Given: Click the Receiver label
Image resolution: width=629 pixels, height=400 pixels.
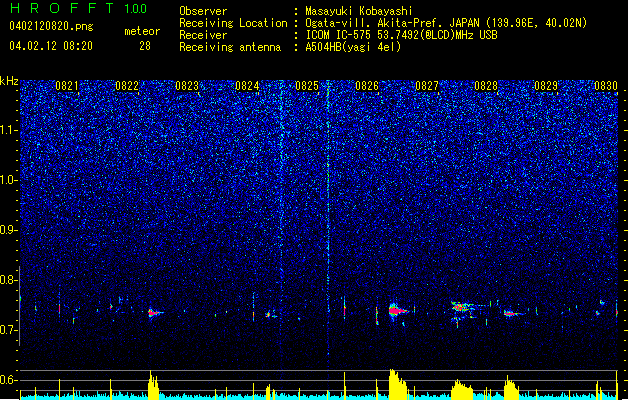Looking at the screenshot, I should 203,35.
